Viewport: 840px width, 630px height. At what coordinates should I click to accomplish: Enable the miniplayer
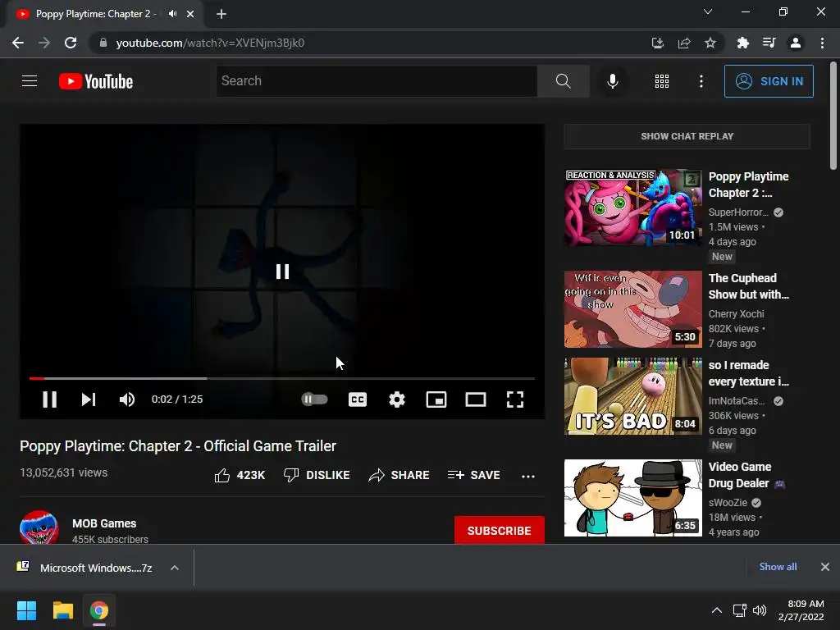click(x=436, y=399)
